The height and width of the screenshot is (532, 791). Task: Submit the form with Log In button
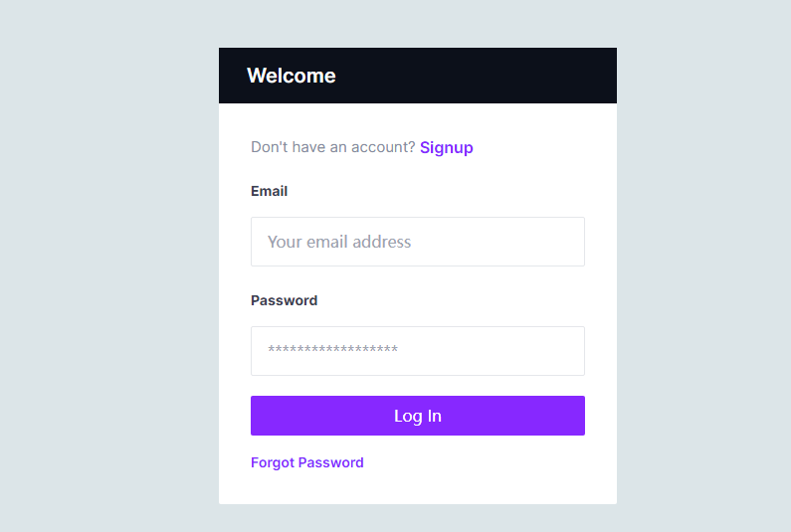pos(418,416)
